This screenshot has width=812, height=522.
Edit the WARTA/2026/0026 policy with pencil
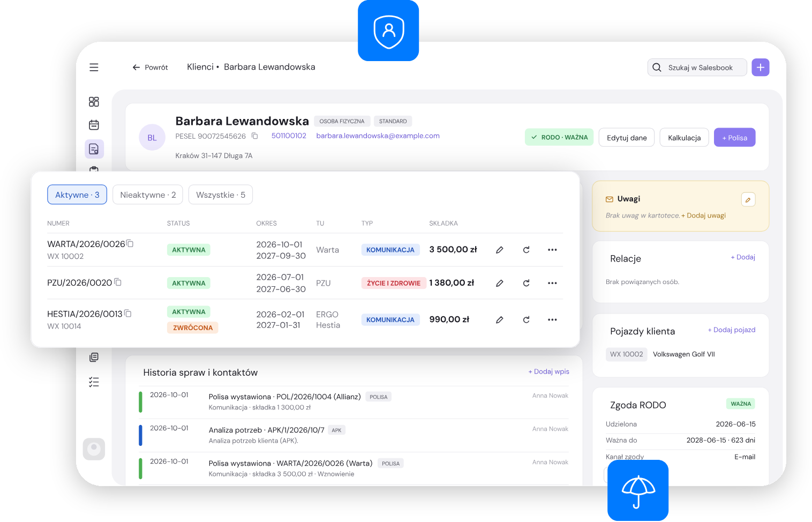499,250
